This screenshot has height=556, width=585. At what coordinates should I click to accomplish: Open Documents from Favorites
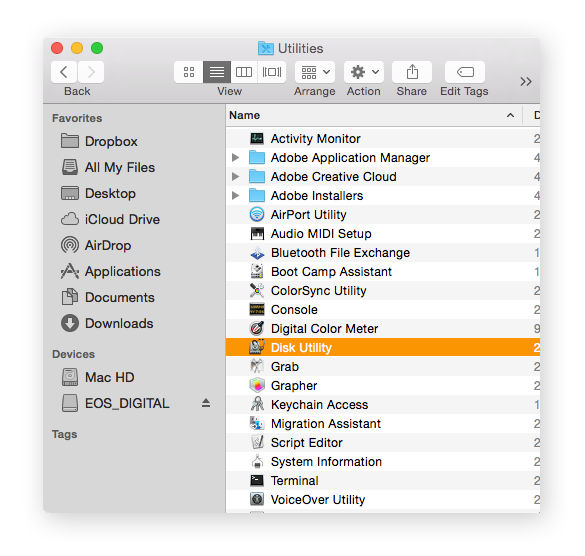coord(108,297)
